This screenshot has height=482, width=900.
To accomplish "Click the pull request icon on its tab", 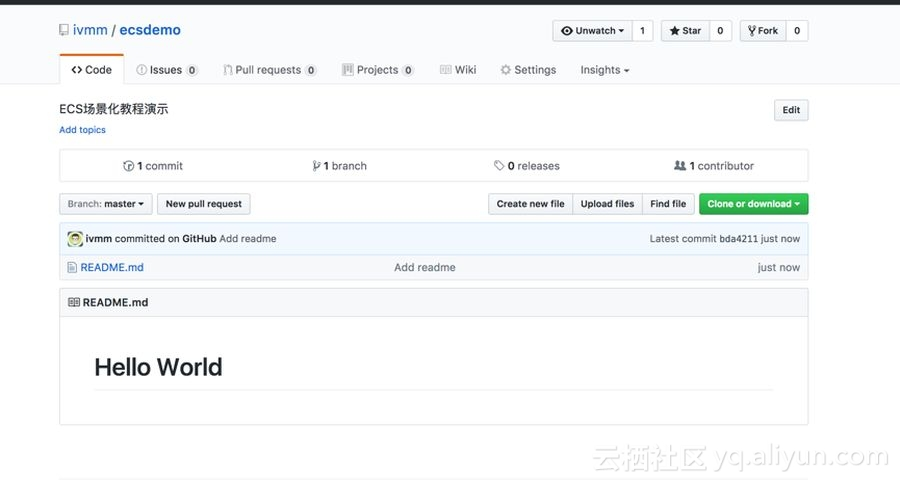I will [x=228, y=70].
